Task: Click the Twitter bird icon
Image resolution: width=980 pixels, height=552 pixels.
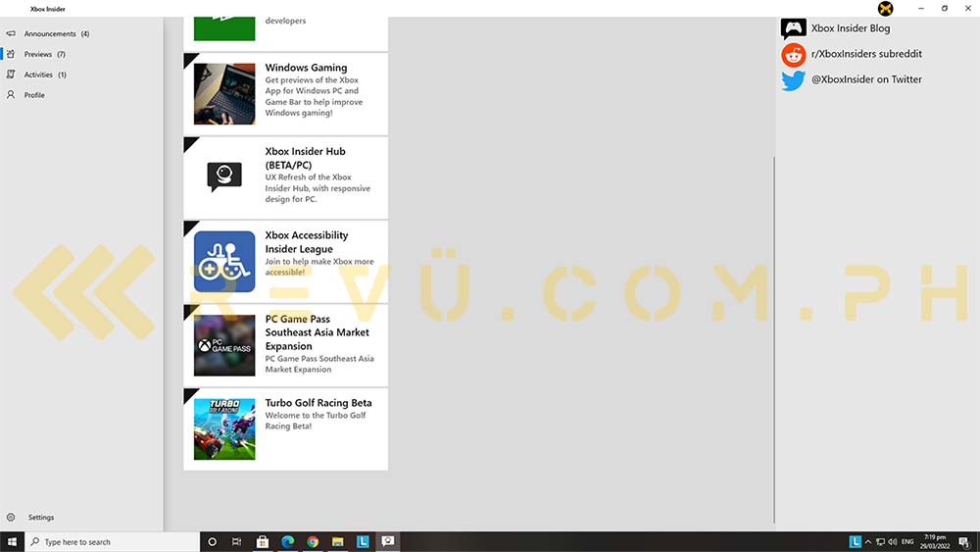Action: (793, 80)
